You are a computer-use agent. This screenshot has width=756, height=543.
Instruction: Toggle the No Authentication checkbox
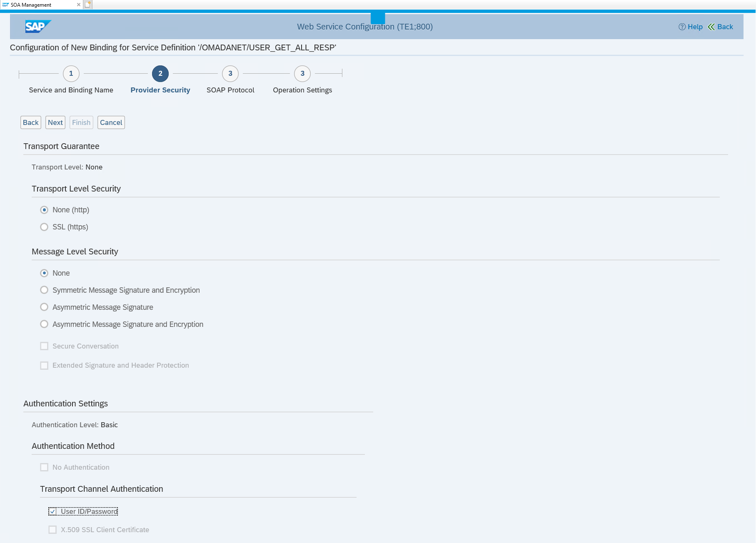coord(44,467)
